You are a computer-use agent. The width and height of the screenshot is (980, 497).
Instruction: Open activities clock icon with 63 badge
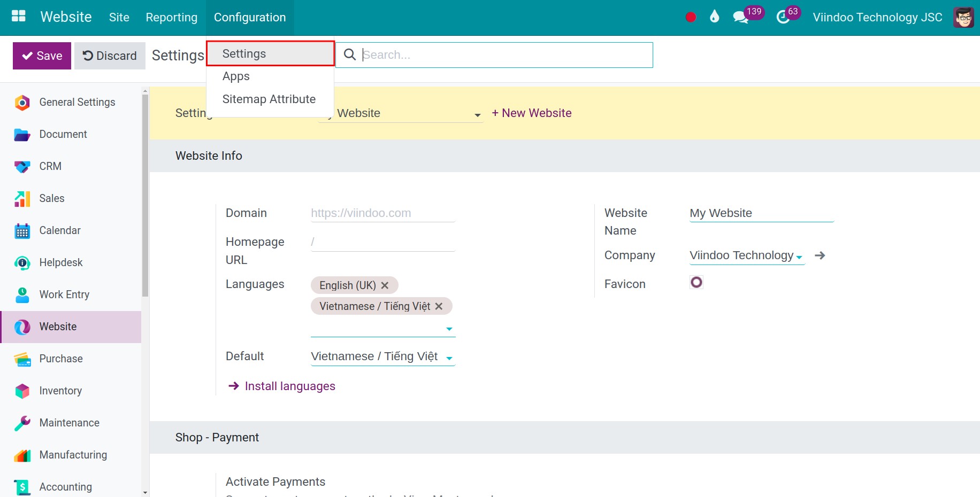[x=783, y=17]
